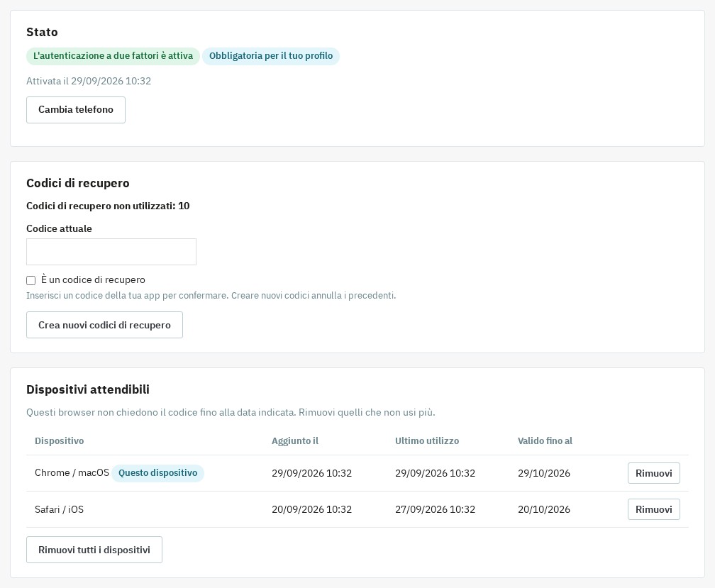Remove the Chrome / macOS trusted device

[653, 473]
